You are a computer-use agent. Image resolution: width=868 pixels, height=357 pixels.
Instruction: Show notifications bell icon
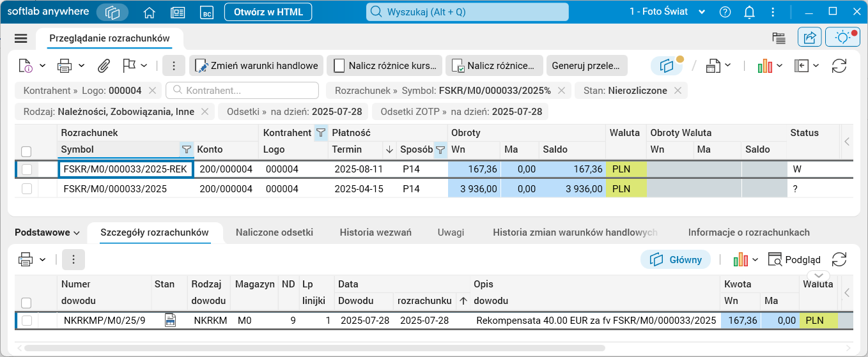tap(750, 11)
